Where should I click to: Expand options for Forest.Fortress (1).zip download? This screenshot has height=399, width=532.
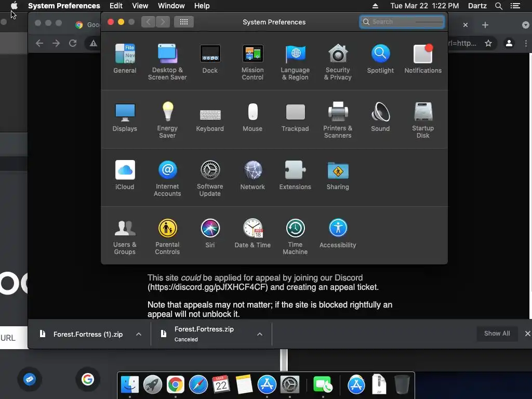pos(138,334)
